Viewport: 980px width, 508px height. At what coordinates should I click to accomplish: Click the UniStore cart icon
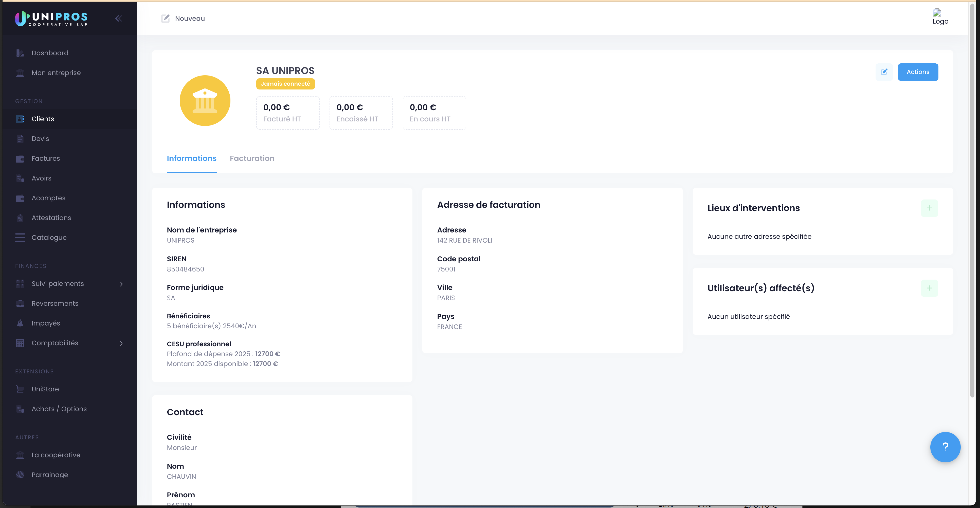(x=20, y=389)
